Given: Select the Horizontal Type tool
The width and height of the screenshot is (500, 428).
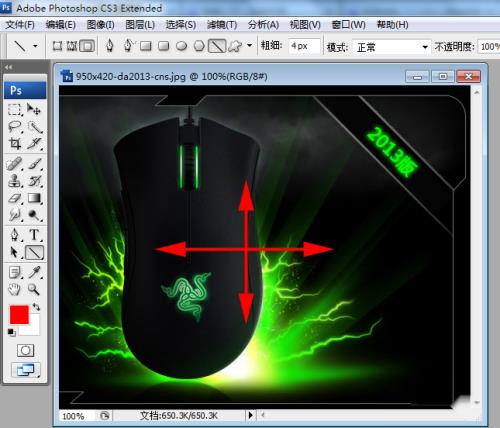Looking at the screenshot, I should tap(34, 235).
